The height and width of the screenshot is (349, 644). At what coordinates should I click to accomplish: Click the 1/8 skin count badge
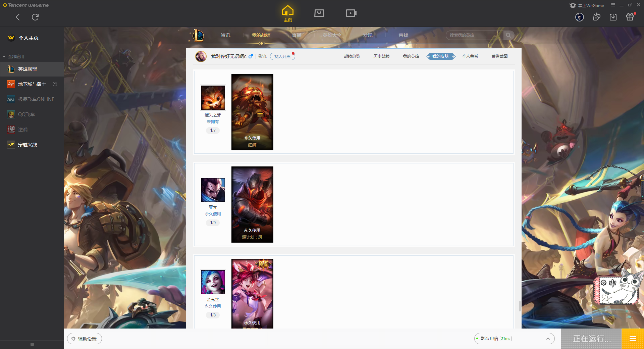pyautogui.click(x=213, y=315)
